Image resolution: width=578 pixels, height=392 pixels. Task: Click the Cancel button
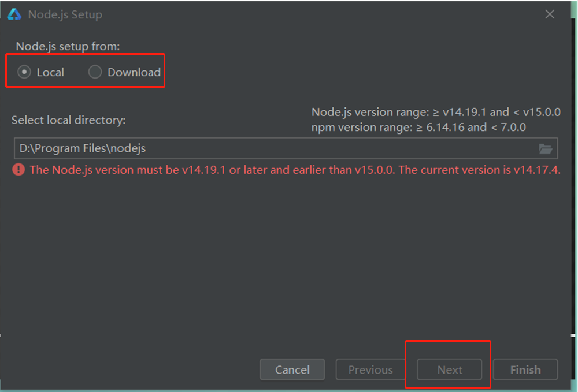[x=292, y=369]
